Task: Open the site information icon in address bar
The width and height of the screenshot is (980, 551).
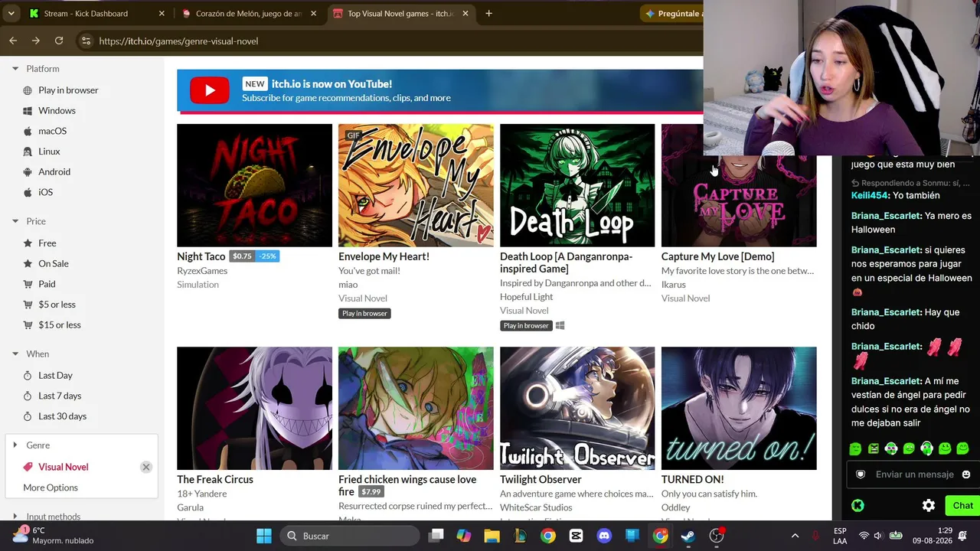Action: 86,41
